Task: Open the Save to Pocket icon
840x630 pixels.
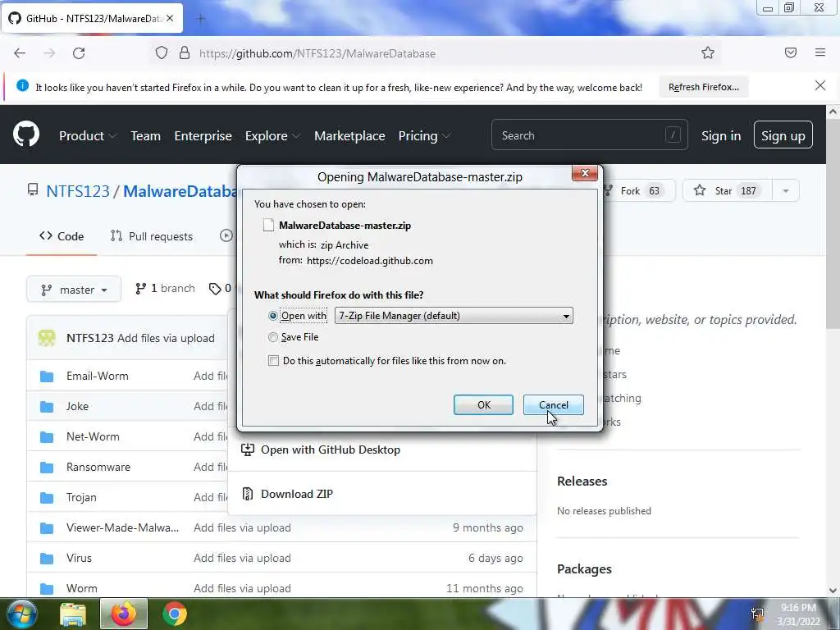Action: pyautogui.click(x=791, y=52)
